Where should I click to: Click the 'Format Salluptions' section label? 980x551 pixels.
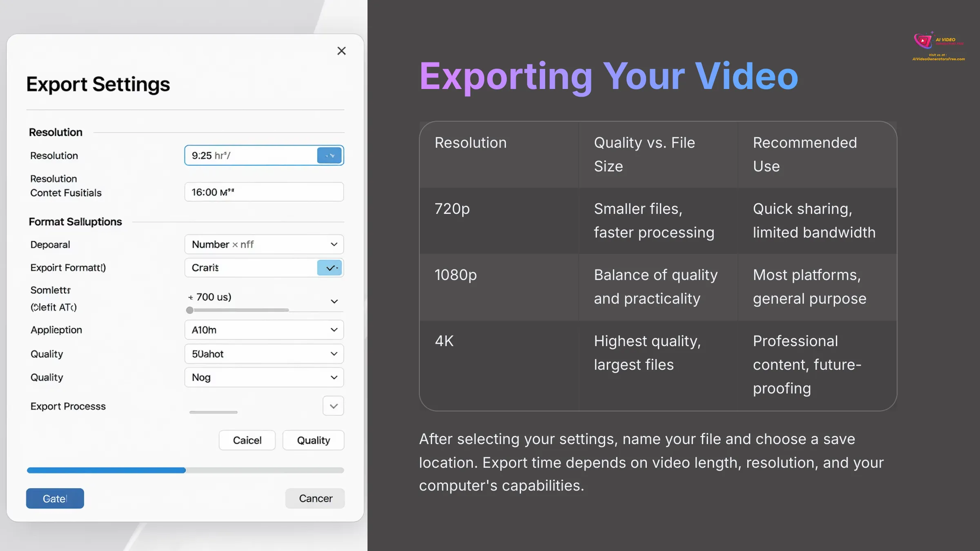click(75, 222)
